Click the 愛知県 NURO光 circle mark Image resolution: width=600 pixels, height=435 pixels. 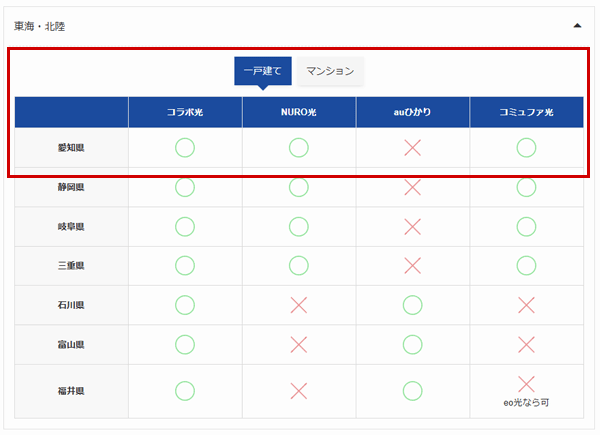(x=298, y=148)
